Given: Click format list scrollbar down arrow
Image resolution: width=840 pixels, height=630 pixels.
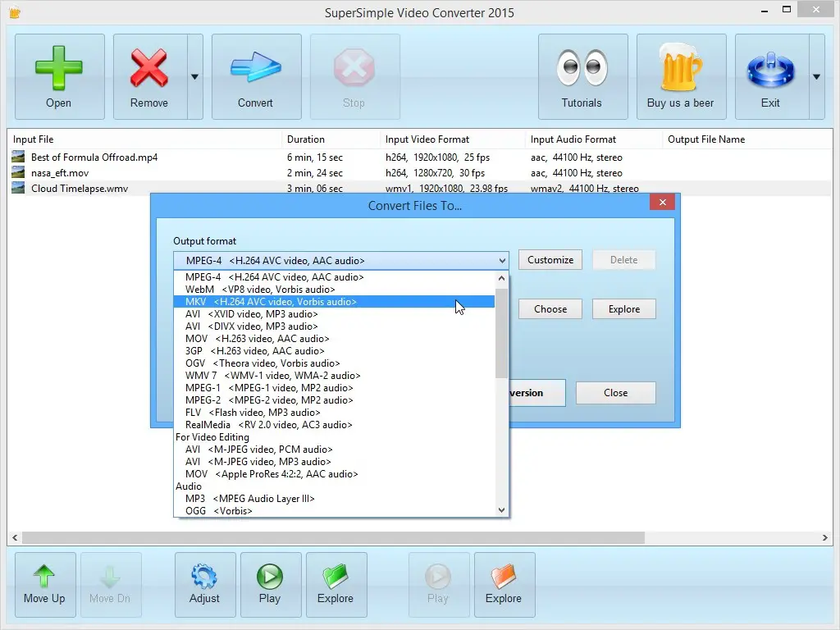Looking at the screenshot, I should [501, 510].
